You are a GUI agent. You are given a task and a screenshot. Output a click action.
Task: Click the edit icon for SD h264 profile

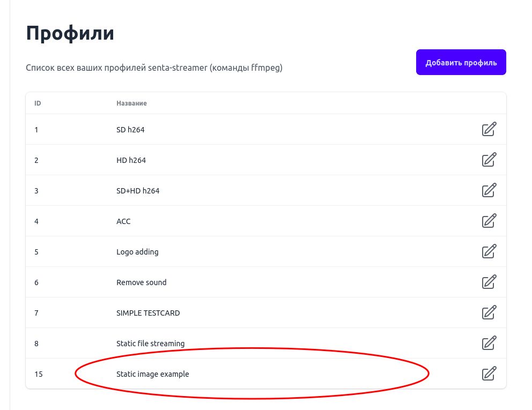point(489,129)
